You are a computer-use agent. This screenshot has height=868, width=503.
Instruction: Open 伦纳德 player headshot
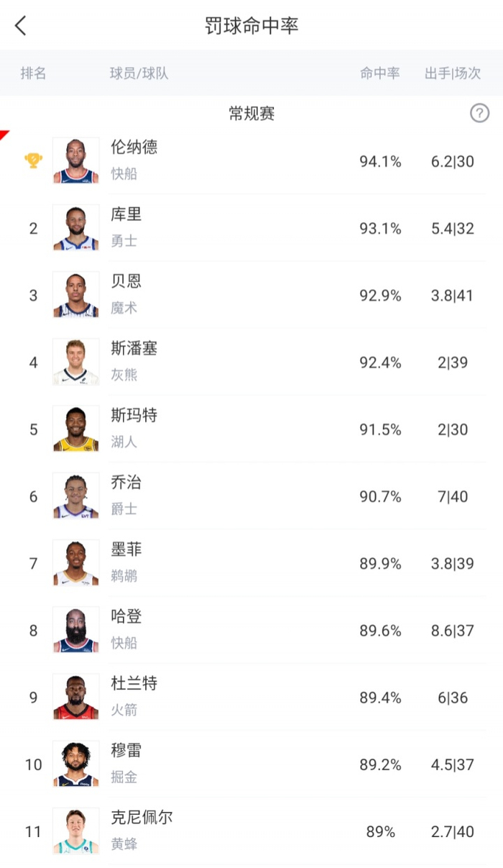coord(76,161)
